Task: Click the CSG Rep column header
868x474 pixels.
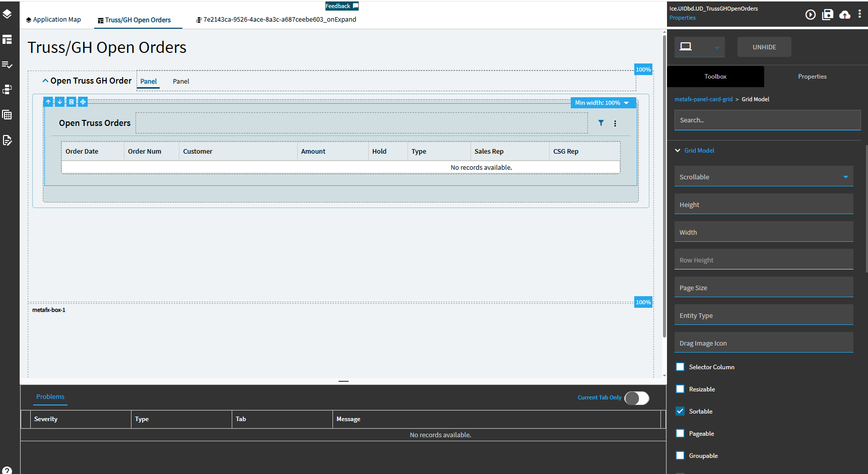Action: point(584,151)
